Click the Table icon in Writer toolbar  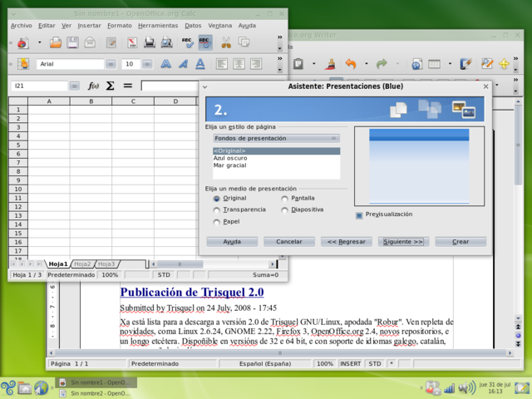click(x=434, y=64)
